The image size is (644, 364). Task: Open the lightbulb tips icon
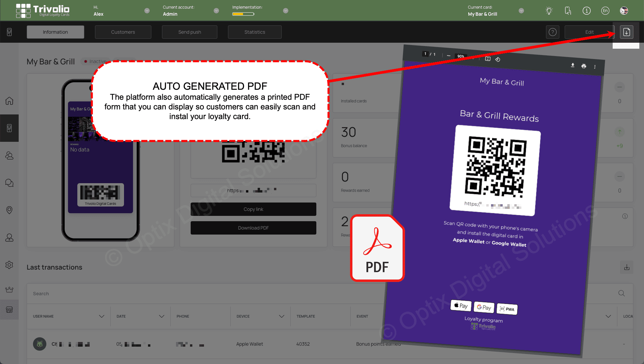pyautogui.click(x=549, y=11)
